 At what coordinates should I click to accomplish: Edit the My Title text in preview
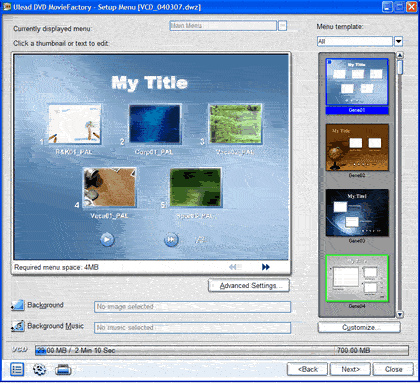point(150,83)
